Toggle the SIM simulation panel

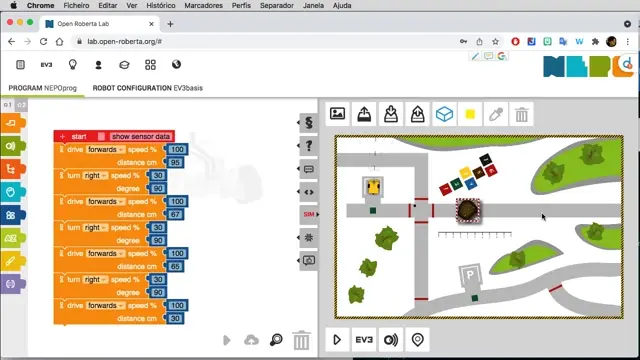click(309, 214)
